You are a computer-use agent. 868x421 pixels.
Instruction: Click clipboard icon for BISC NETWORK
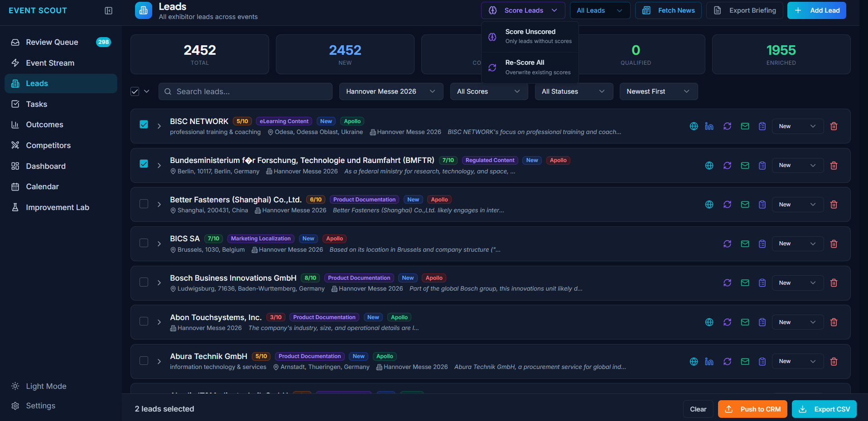click(762, 126)
